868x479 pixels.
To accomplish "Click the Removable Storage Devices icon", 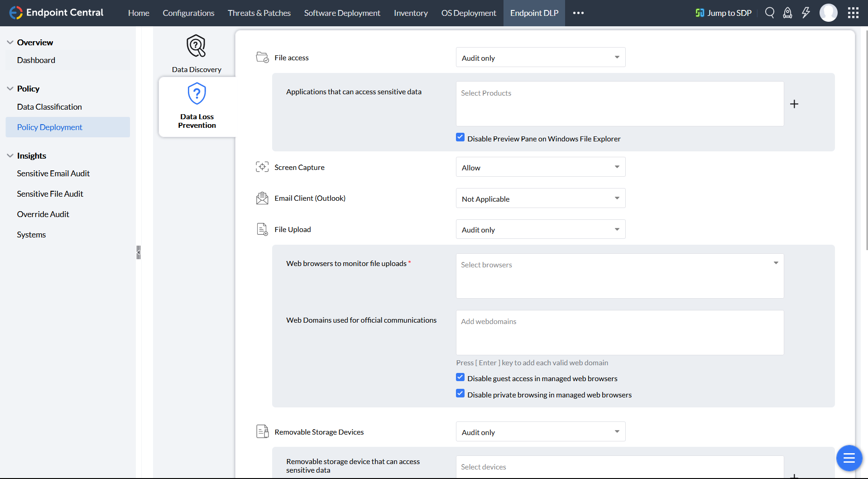I will click(262, 431).
